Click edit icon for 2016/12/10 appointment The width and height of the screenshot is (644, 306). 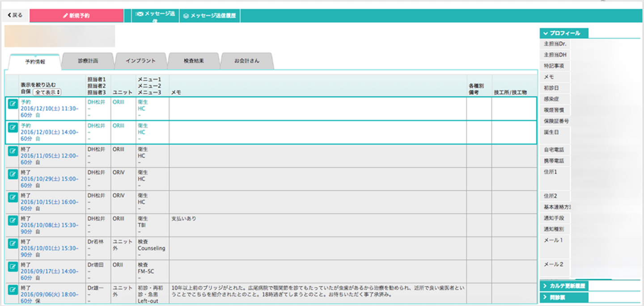click(13, 105)
